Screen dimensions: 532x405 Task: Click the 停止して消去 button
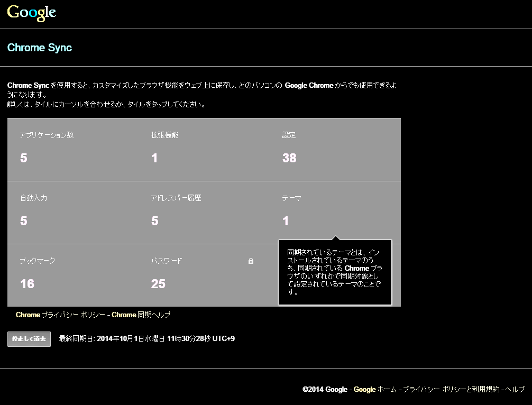29,339
